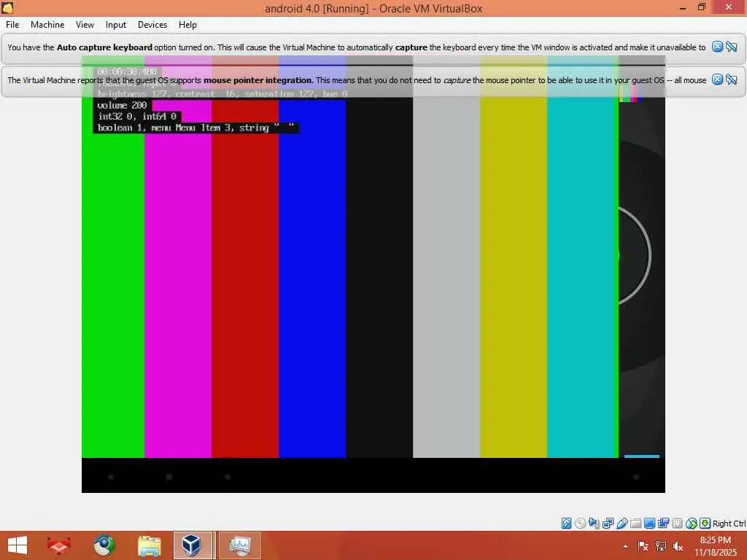Minimize the VirtualBox window
This screenshot has height=560, width=747.
click(x=683, y=7)
